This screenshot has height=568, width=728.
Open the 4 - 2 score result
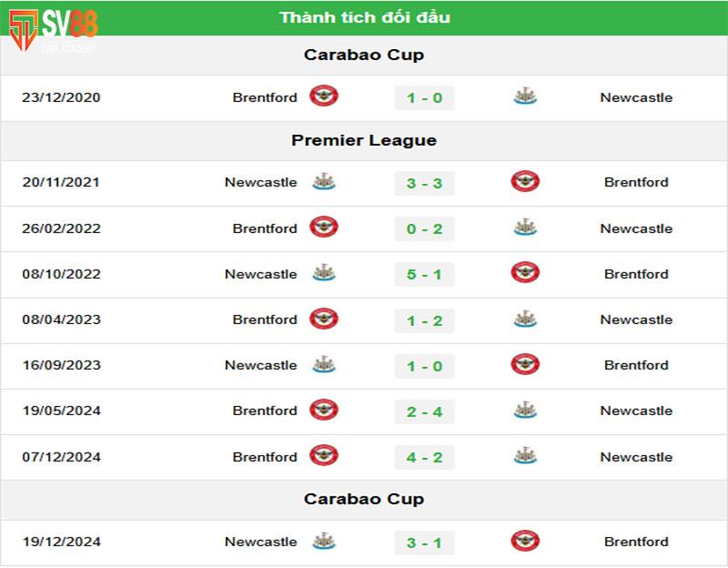424,458
